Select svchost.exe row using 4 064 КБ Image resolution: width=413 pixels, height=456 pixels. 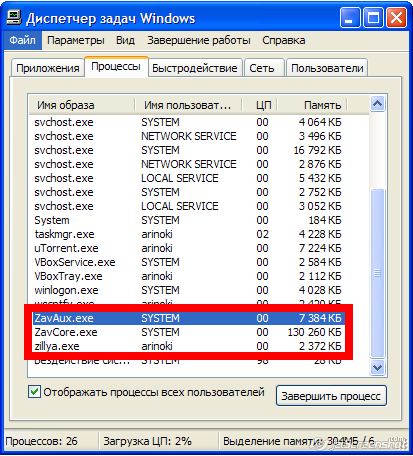(x=188, y=122)
